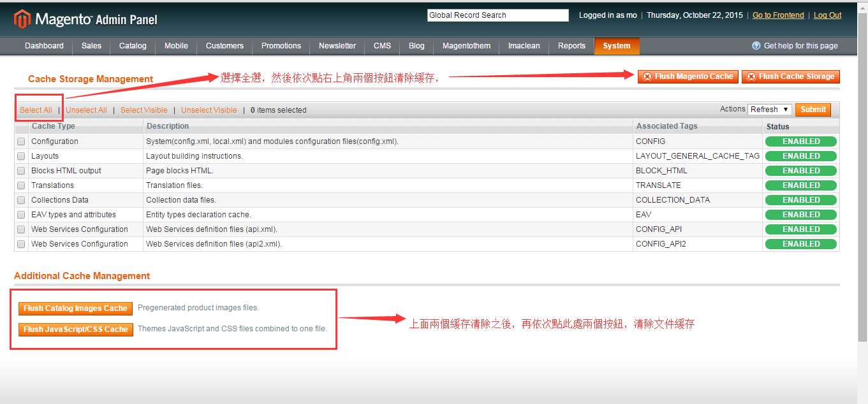
Task: Click the ENABLED status in Layouts row
Action: (801, 156)
